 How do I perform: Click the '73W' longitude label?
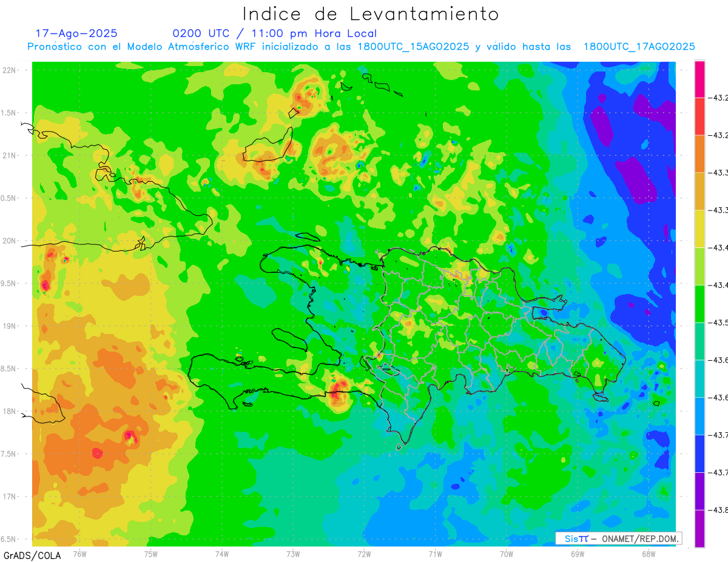pyautogui.click(x=293, y=554)
